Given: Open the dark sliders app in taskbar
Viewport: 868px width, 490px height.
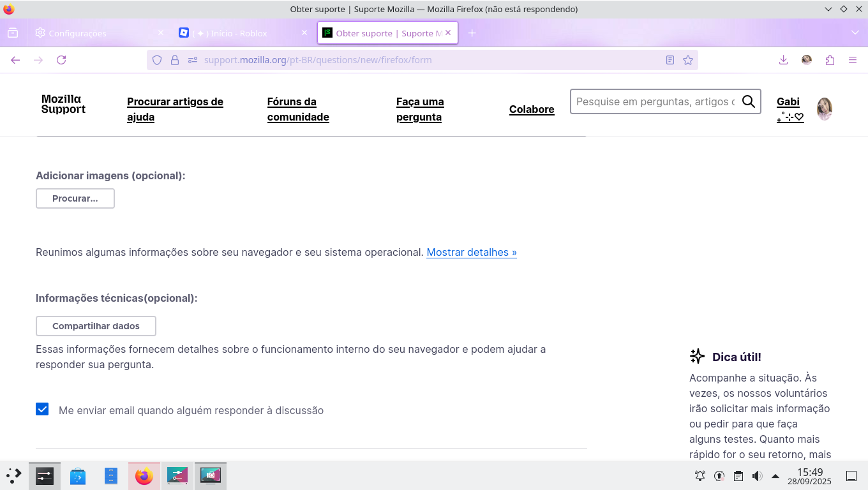Looking at the screenshot, I should click(45, 475).
